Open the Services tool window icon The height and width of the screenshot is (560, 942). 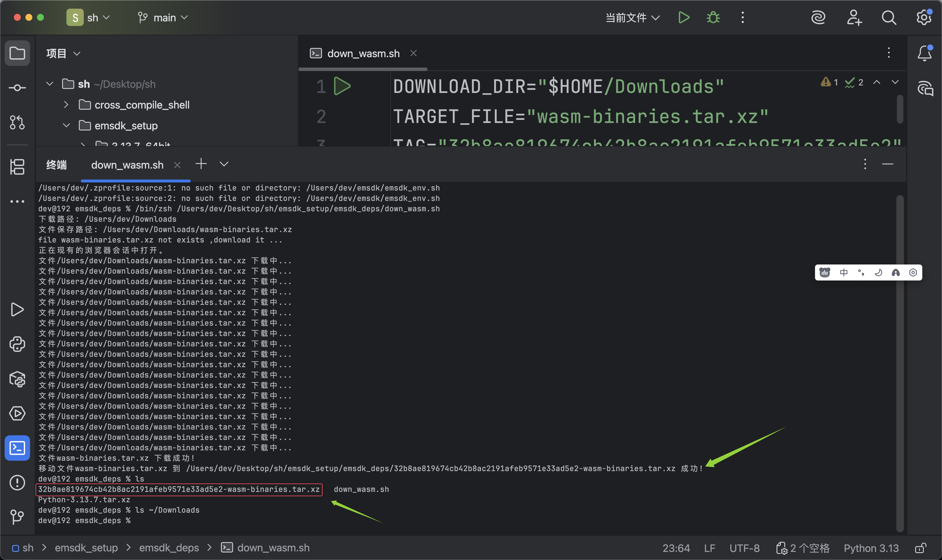(17, 413)
